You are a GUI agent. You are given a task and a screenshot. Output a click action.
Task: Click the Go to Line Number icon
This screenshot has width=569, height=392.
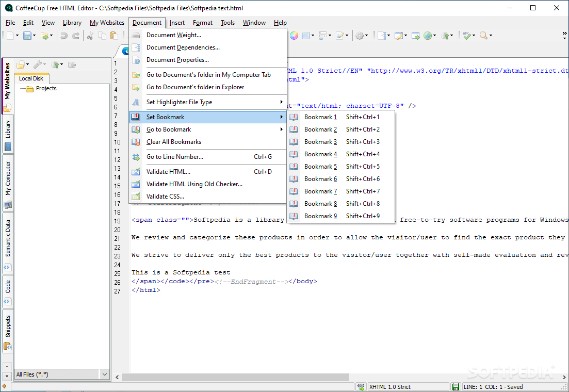point(136,157)
